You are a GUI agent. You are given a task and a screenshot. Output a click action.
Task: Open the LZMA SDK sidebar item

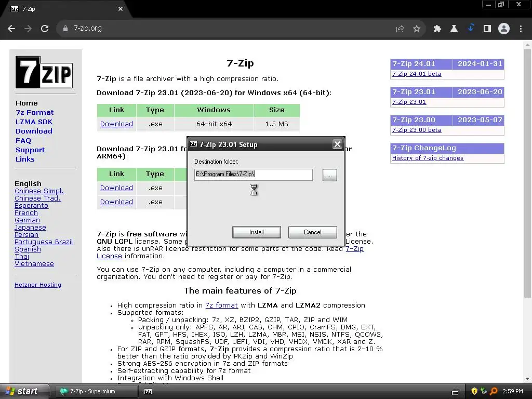coord(34,122)
